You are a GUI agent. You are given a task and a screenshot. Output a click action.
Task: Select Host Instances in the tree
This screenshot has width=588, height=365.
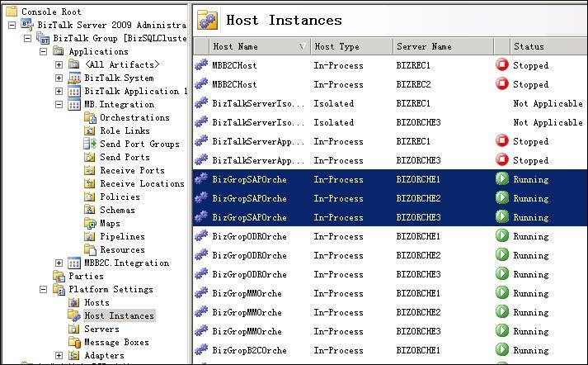pyautogui.click(x=120, y=315)
